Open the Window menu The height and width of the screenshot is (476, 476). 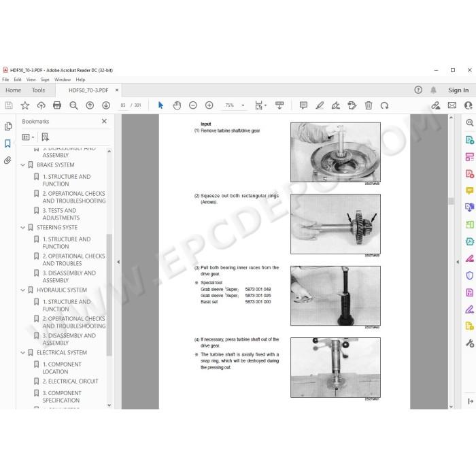63,80
